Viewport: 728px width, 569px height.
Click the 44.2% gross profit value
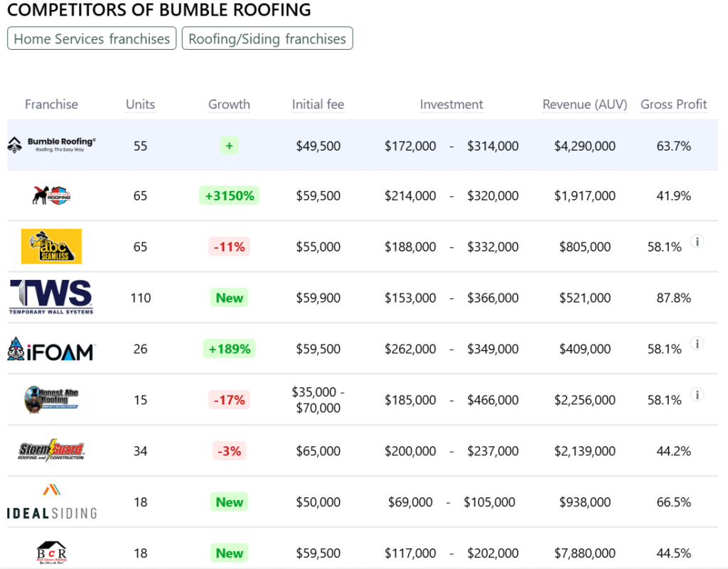674,451
